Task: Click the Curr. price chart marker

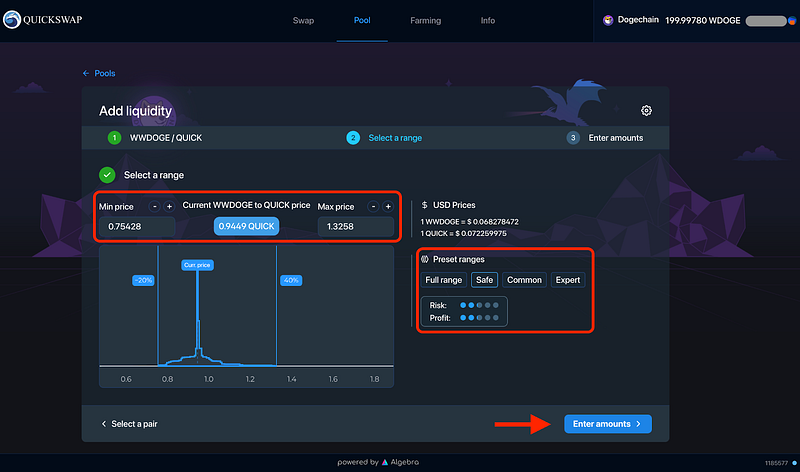Action: 197,265
